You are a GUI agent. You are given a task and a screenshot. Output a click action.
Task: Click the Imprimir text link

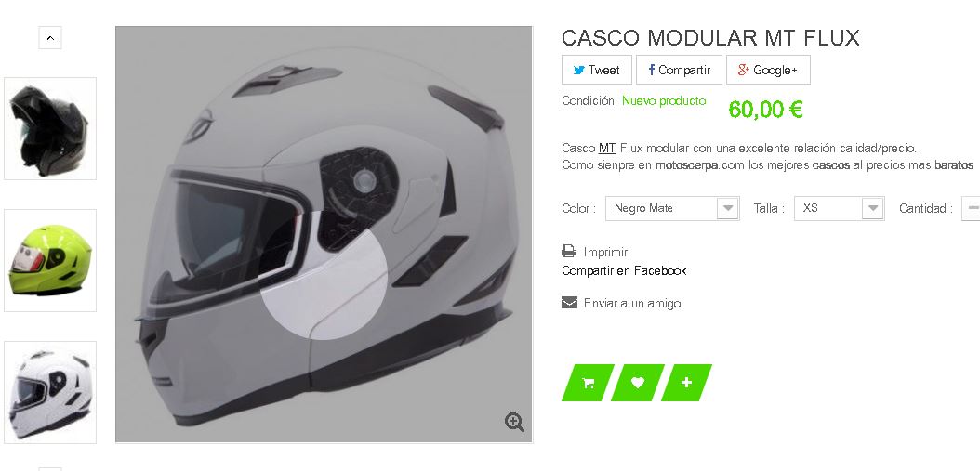point(605,252)
